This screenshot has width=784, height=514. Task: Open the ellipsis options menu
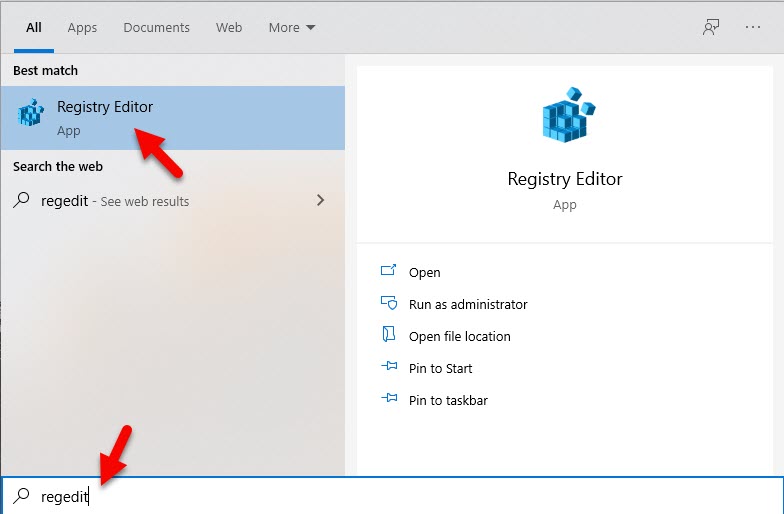[x=753, y=28]
